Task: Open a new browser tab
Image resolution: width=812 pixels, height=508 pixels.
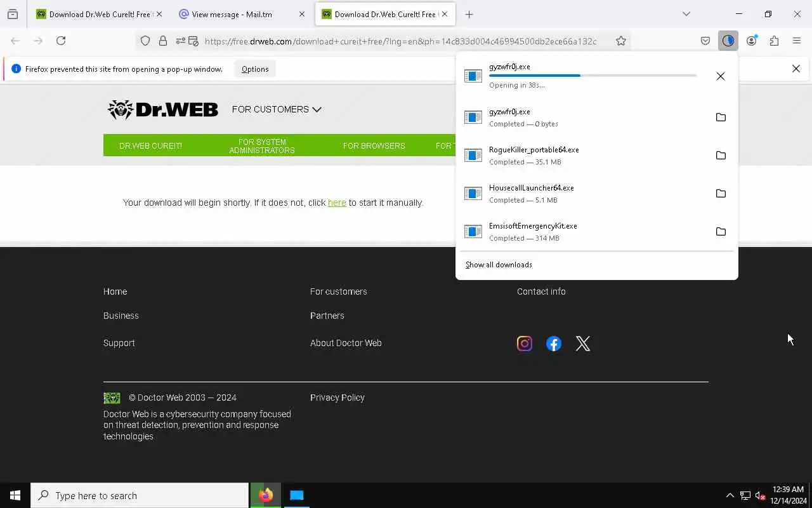Action: click(x=469, y=14)
